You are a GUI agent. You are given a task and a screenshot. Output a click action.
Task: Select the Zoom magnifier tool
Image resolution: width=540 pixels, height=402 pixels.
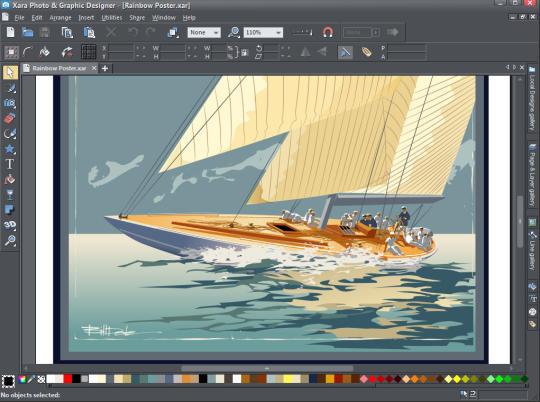pyautogui.click(x=10, y=240)
